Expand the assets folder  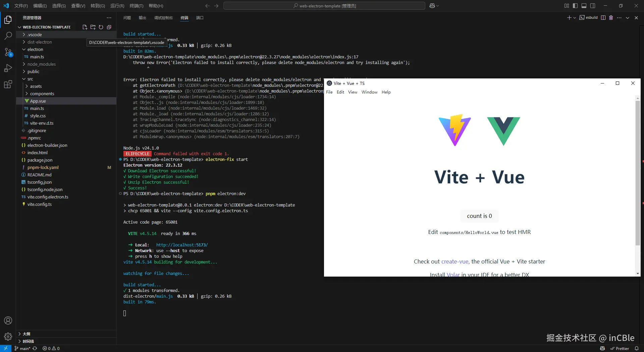point(66,86)
